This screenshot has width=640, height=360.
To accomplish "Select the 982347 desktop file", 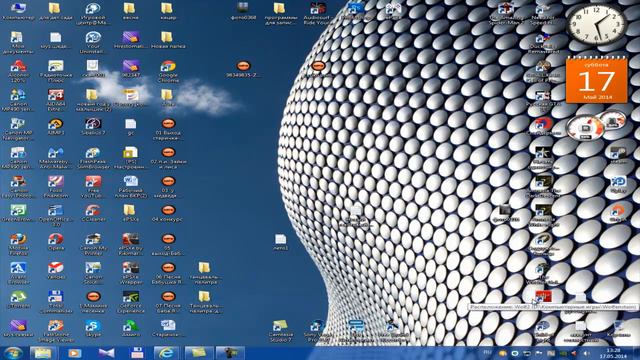I will [131, 69].
